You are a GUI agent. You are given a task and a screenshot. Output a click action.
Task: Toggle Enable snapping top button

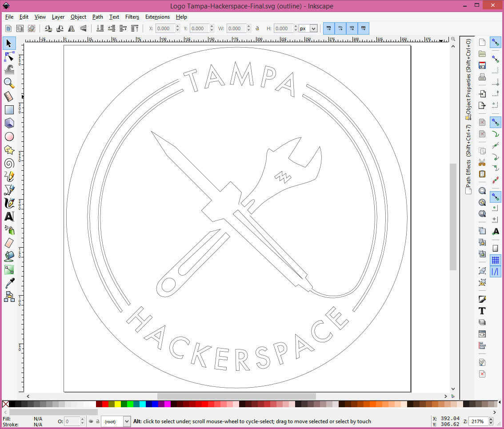(x=495, y=42)
